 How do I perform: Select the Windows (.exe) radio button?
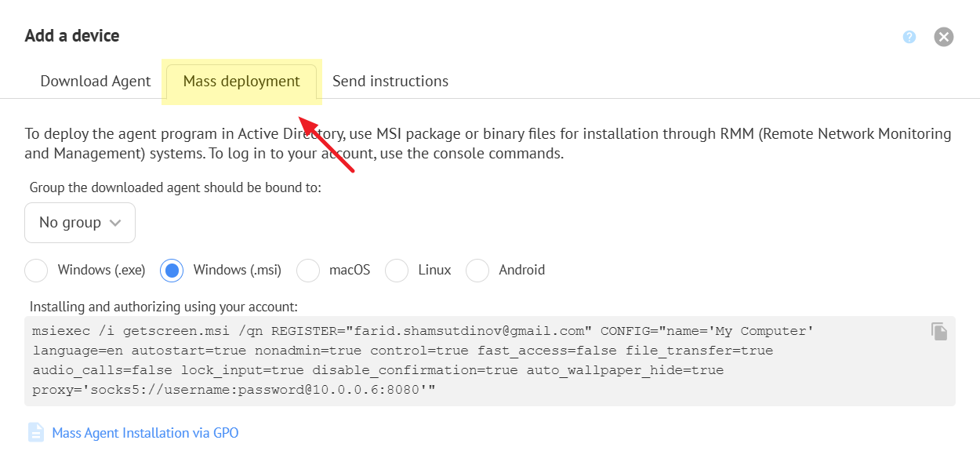pyautogui.click(x=36, y=271)
